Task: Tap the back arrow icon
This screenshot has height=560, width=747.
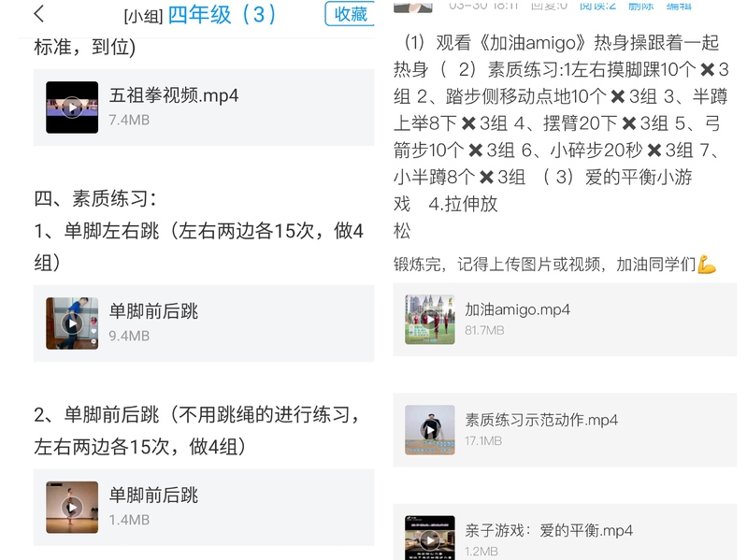Action: tap(39, 14)
